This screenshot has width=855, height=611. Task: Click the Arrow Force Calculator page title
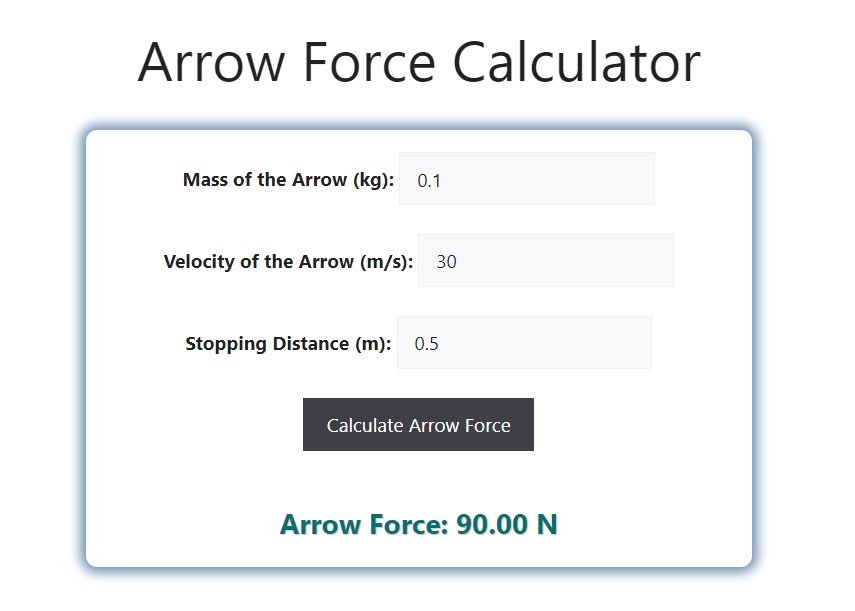click(419, 62)
